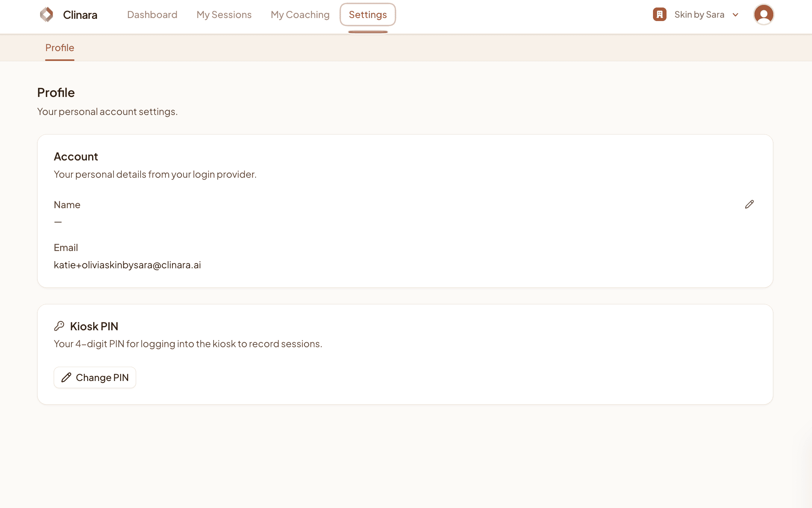Click the Clinara logo icon
This screenshot has width=812, height=508.
pos(47,15)
